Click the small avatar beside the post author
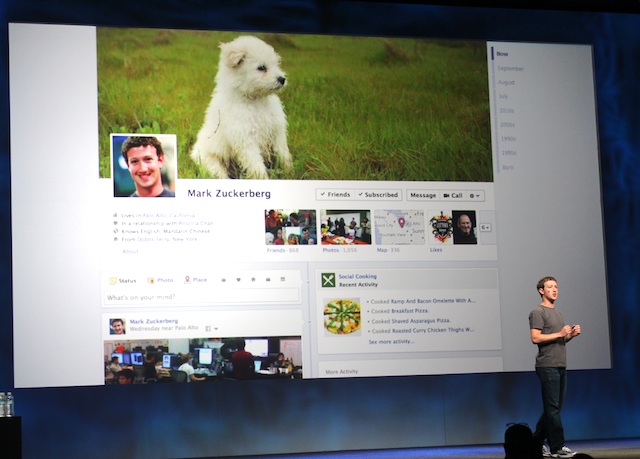640x459 pixels. 117,326
